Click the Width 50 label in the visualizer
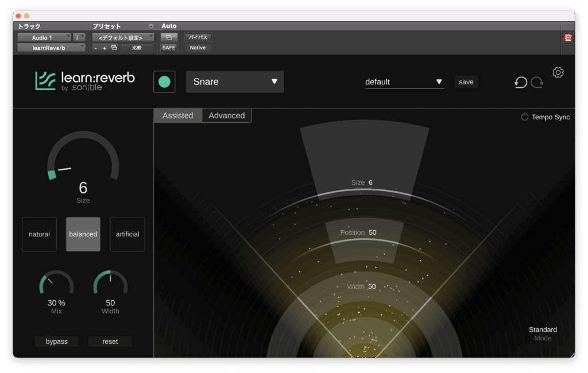 click(x=361, y=286)
